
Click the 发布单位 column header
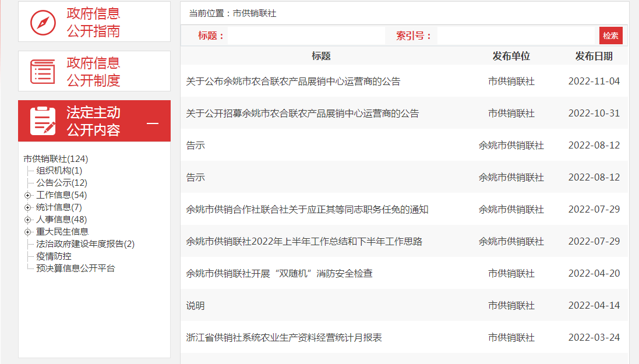click(x=511, y=56)
